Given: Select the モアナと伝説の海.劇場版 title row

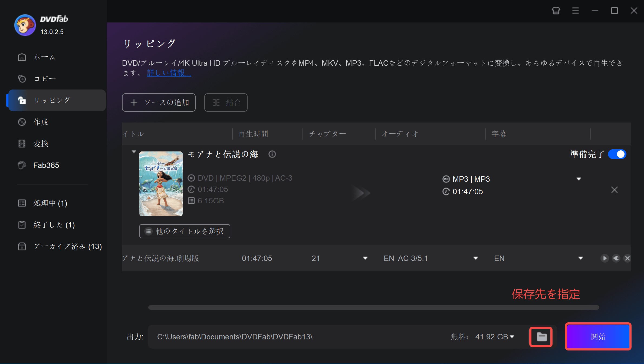Looking at the screenshot, I should click(x=376, y=258).
